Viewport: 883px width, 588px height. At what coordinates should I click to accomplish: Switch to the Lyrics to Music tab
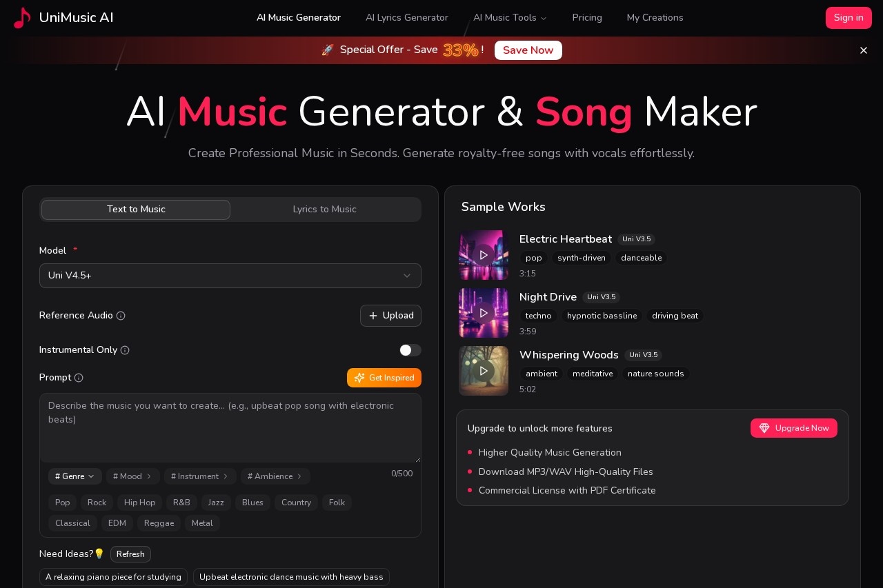tap(324, 210)
